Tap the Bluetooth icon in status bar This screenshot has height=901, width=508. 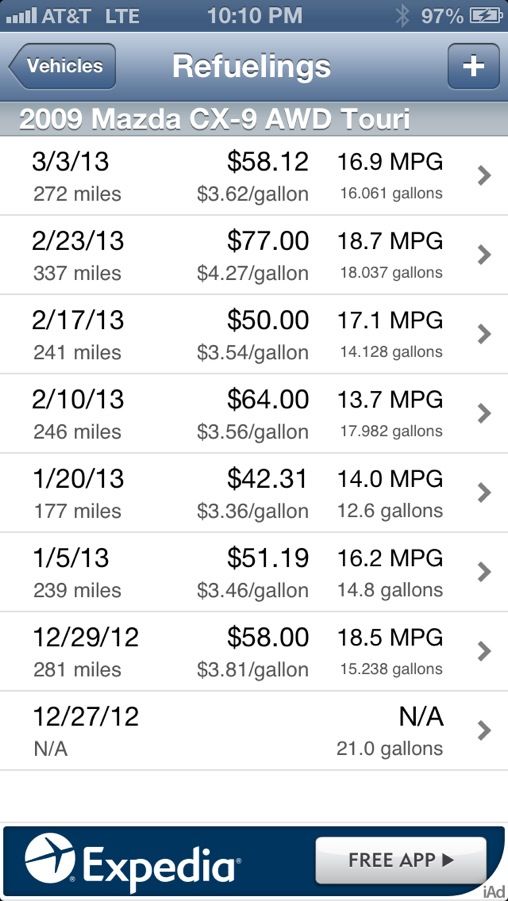pos(403,16)
